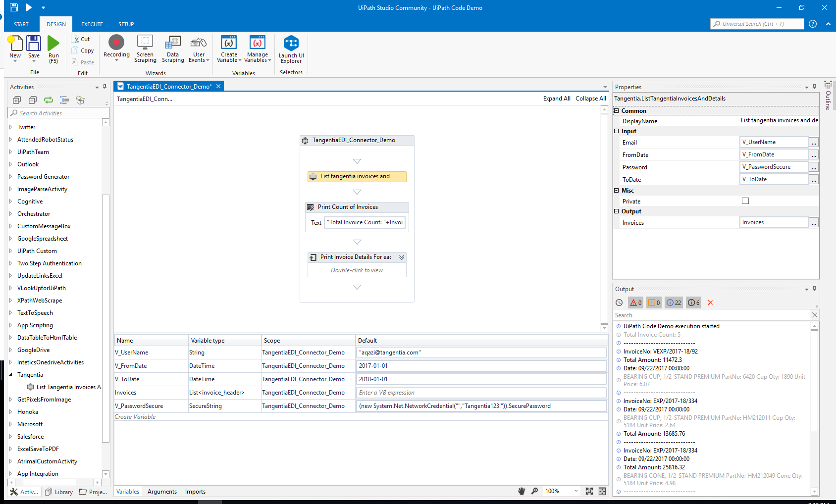Click Expand All in the designer
Screen dimensions: 836x504
pos(557,99)
